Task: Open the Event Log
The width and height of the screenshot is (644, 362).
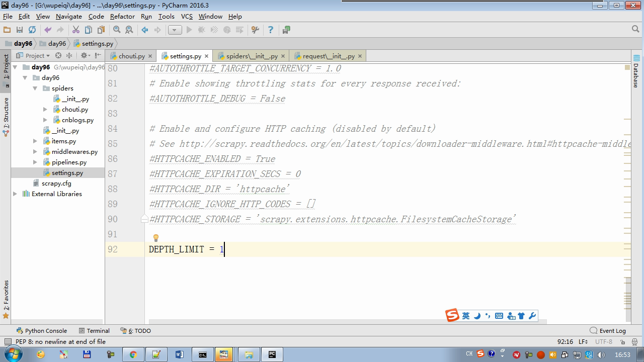Action: tap(608, 330)
